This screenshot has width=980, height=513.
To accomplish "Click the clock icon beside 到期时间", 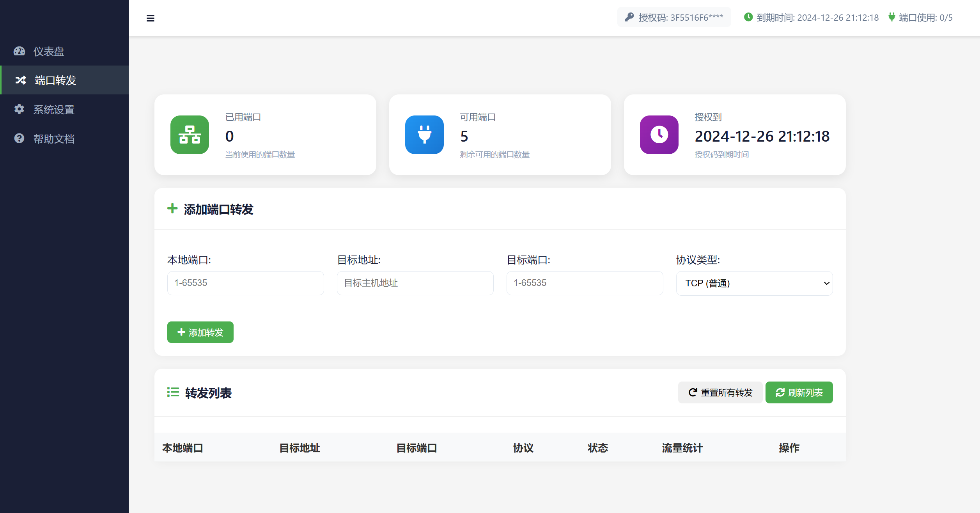I will (749, 17).
